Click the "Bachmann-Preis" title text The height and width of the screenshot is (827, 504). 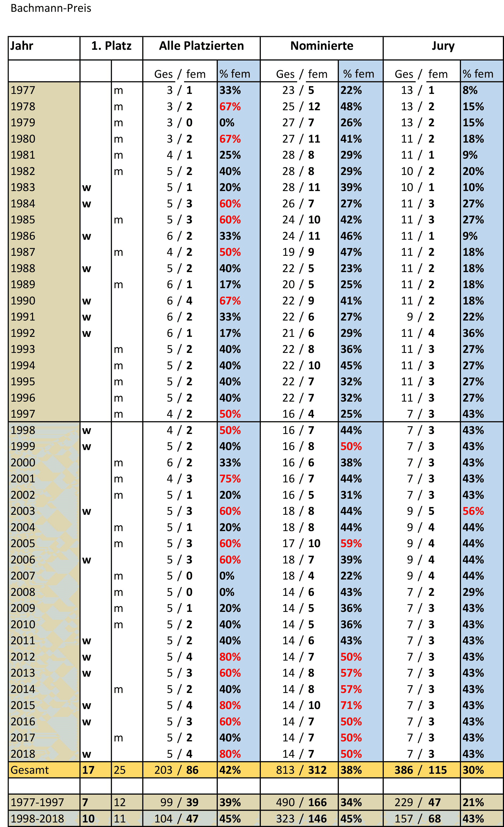point(51,8)
